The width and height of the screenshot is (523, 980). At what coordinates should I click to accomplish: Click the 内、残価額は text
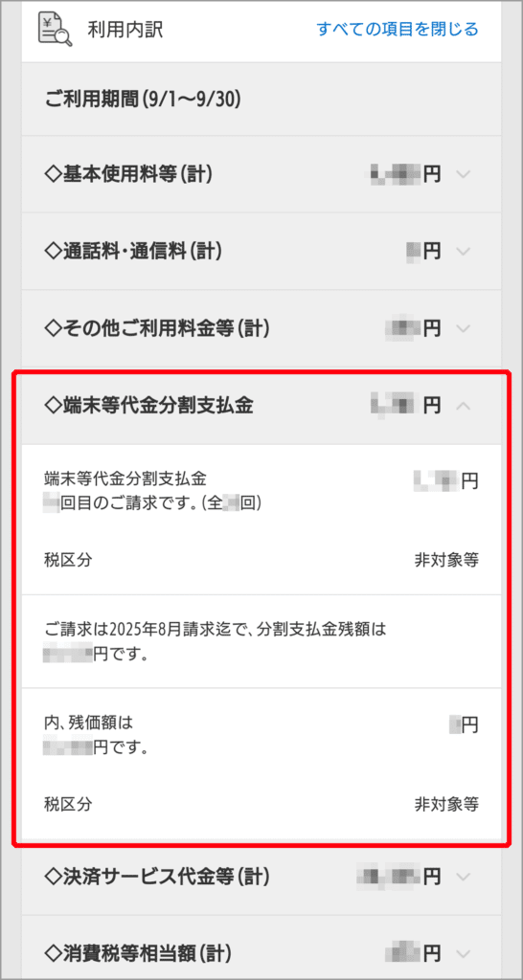pos(89,723)
